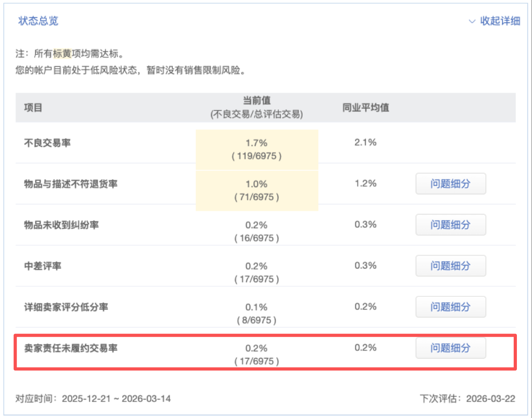Click the 下次评估 date 2026-03-22
The width and height of the screenshot is (532, 418).
coord(490,399)
